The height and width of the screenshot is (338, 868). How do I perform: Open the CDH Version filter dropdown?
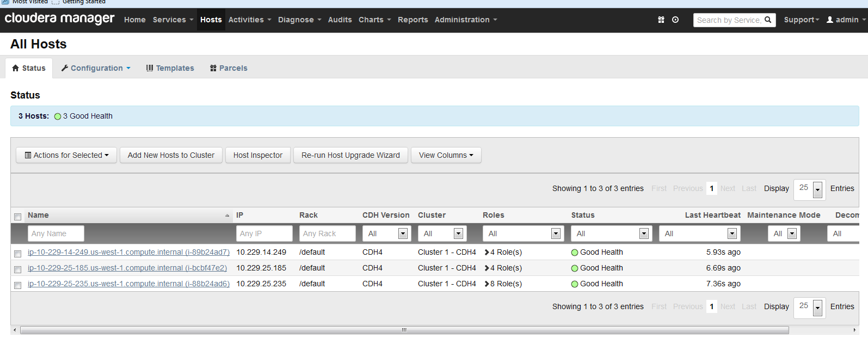(x=387, y=233)
